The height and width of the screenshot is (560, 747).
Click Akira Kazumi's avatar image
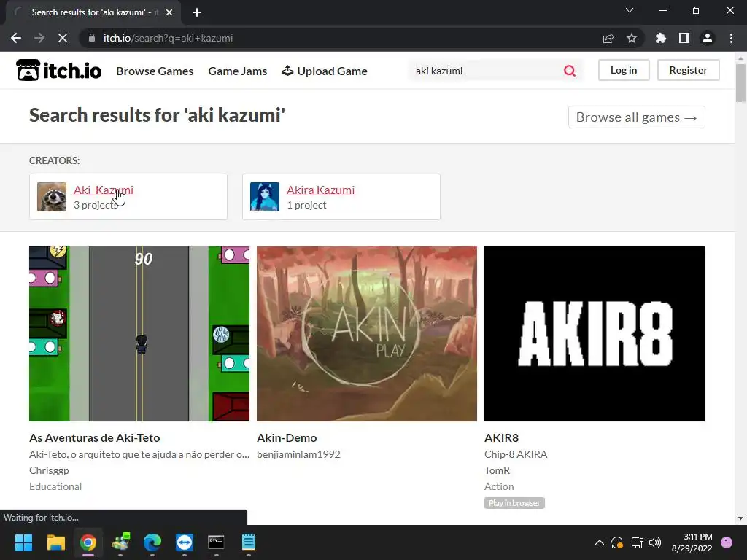(265, 197)
